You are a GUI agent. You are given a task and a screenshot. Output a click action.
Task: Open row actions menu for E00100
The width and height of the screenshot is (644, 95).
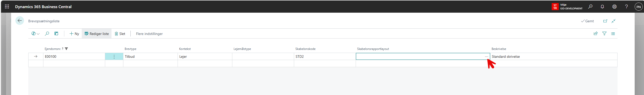[114, 56]
